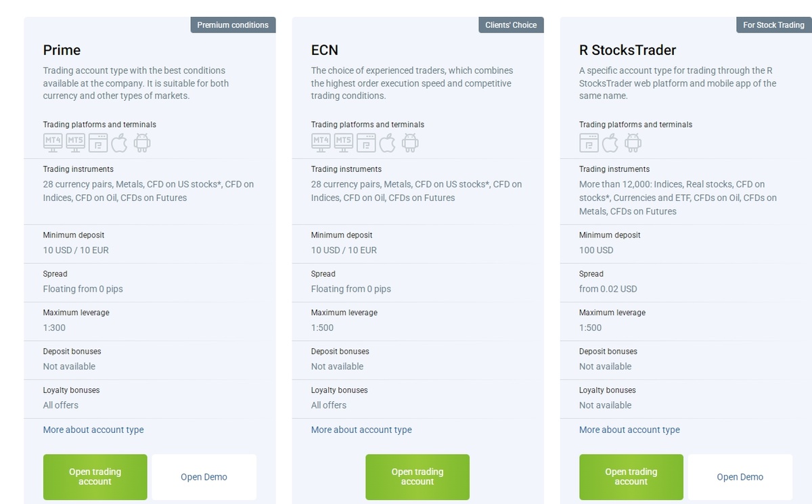Click the MT5 platform icon under ECN
812x504 pixels.
tap(344, 142)
